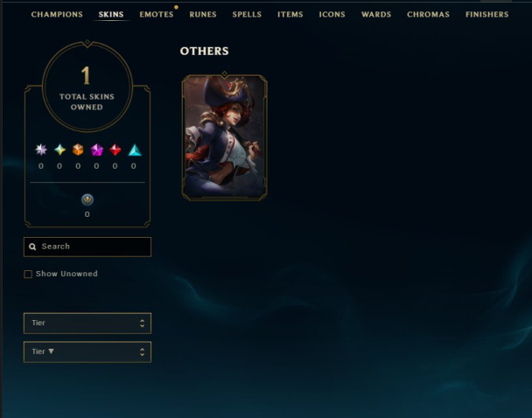The image size is (532, 418).
Task: Click the round blue legacy emblem icon
Action: pos(87,199)
